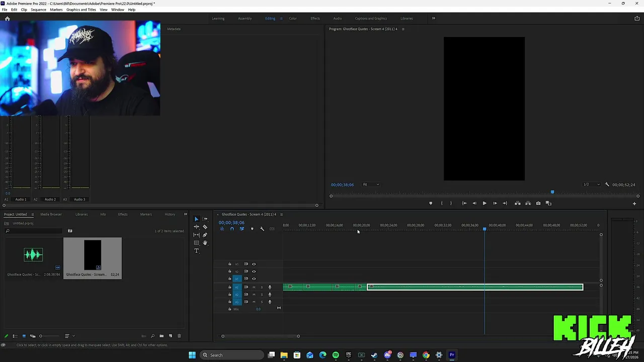The width and height of the screenshot is (644, 362).
Task: Solo track A2
Action: (x=262, y=295)
